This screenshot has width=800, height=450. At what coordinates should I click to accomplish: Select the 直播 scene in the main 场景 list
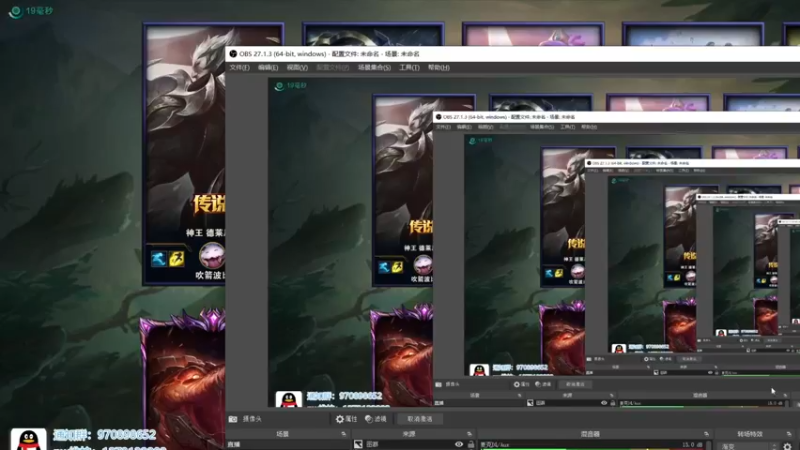coord(288,445)
